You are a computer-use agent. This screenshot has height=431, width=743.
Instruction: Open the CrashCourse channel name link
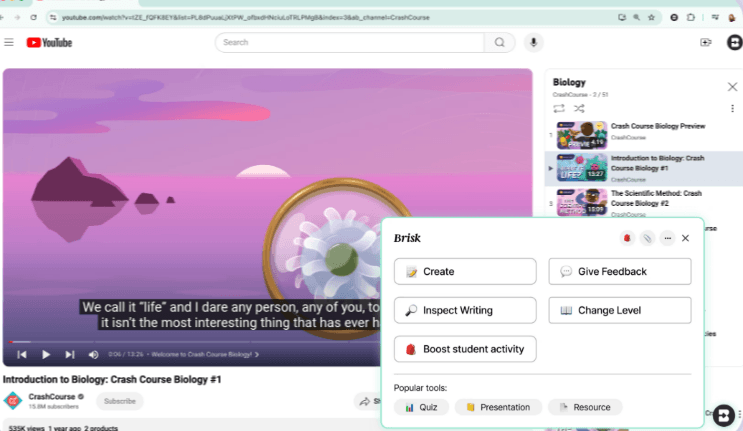52,396
